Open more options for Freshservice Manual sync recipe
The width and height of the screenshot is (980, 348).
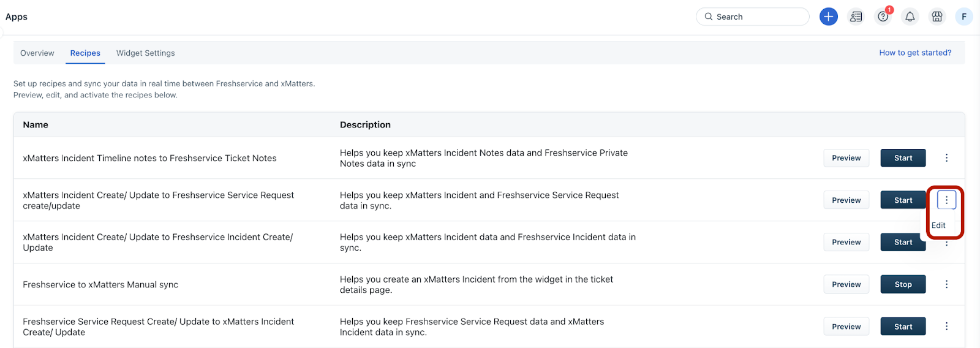pos(946,284)
